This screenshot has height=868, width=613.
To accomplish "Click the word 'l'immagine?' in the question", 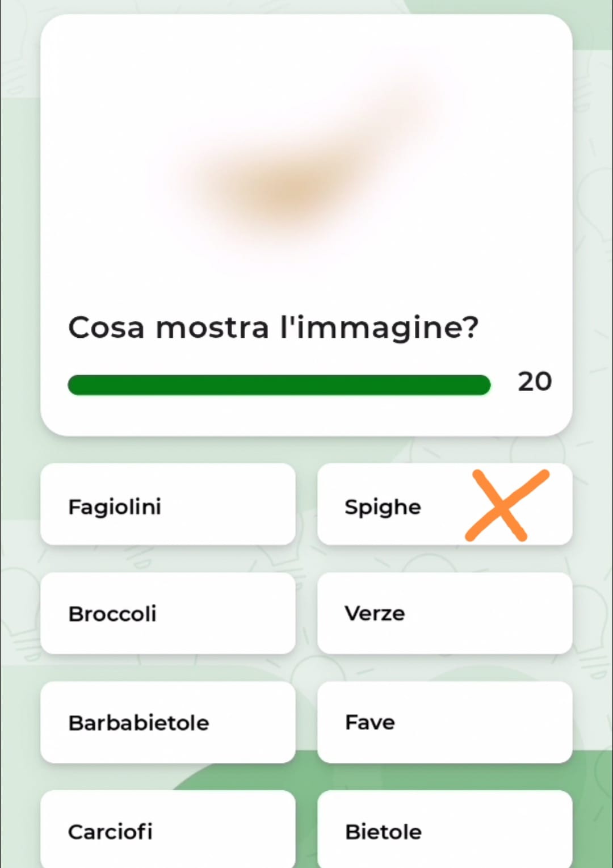I will pos(379,328).
